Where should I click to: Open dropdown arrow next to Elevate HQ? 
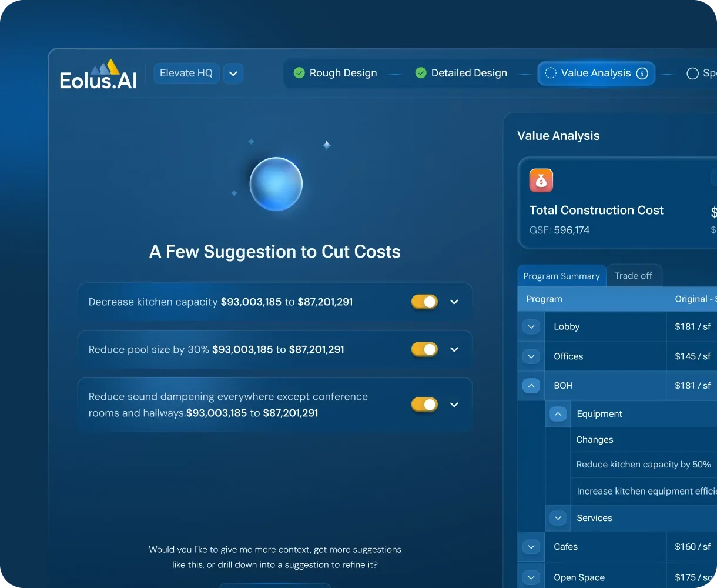[233, 73]
